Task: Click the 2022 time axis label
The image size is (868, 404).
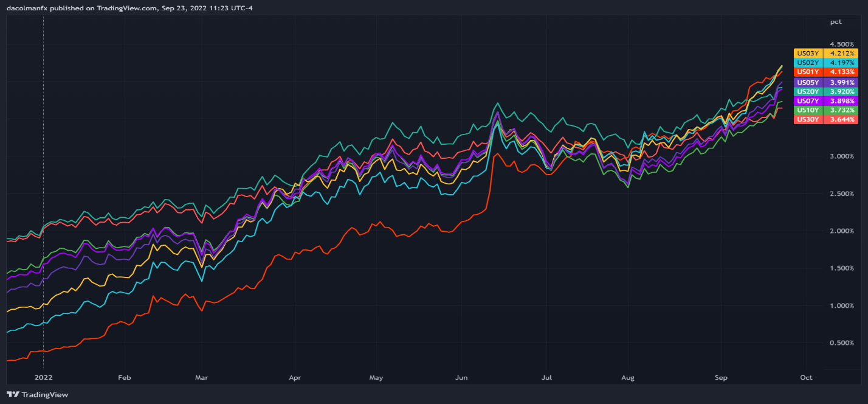Action: 43,378
